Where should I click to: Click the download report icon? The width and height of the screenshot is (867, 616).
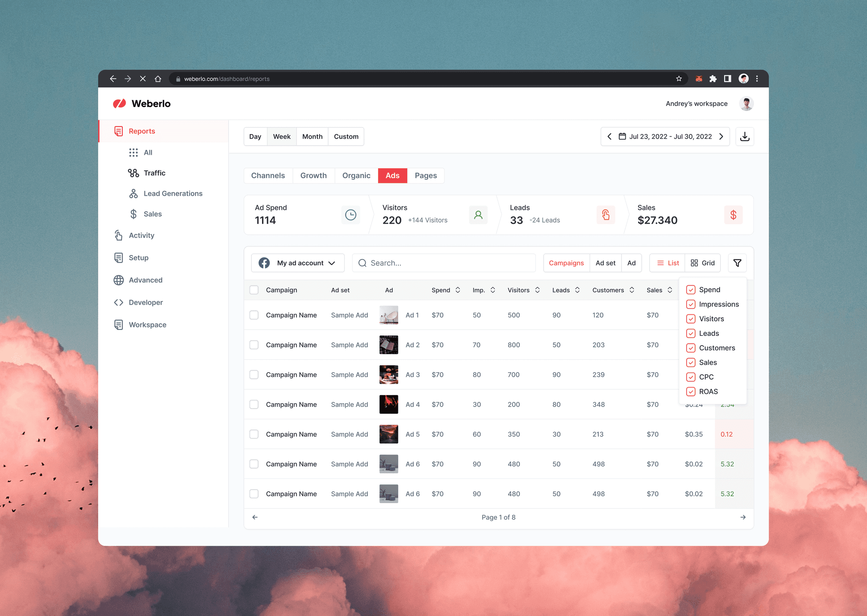745,137
